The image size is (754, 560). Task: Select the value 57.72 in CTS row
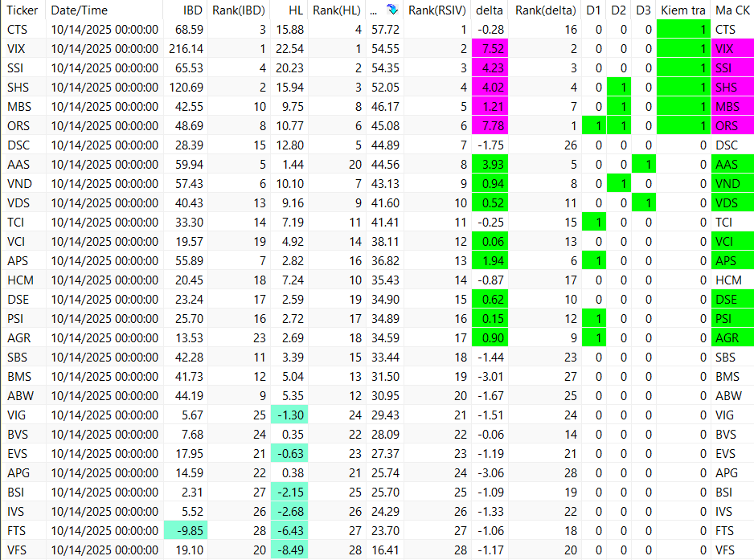[x=385, y=30]
